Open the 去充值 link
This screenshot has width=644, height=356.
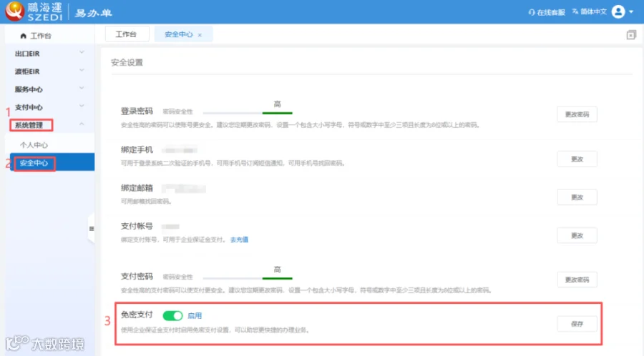tap(239, 239)
